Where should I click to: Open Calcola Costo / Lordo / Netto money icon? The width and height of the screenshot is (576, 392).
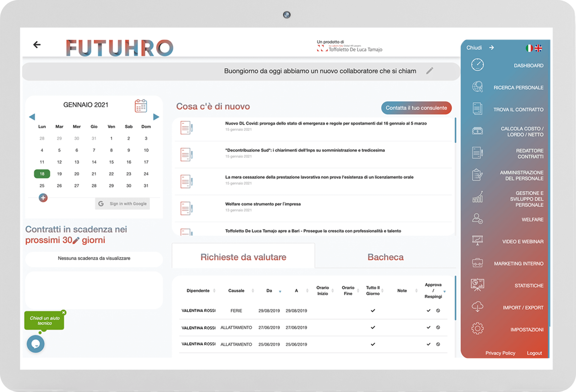point(478,131)
